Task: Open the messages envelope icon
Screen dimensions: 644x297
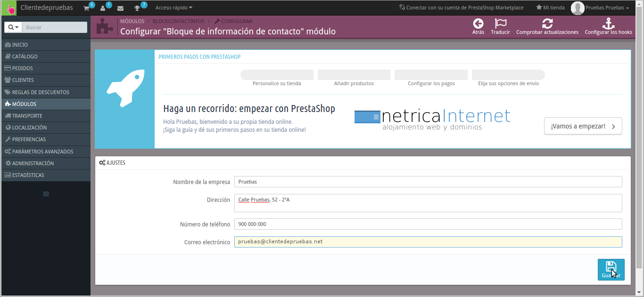Action: click(120, 8)
